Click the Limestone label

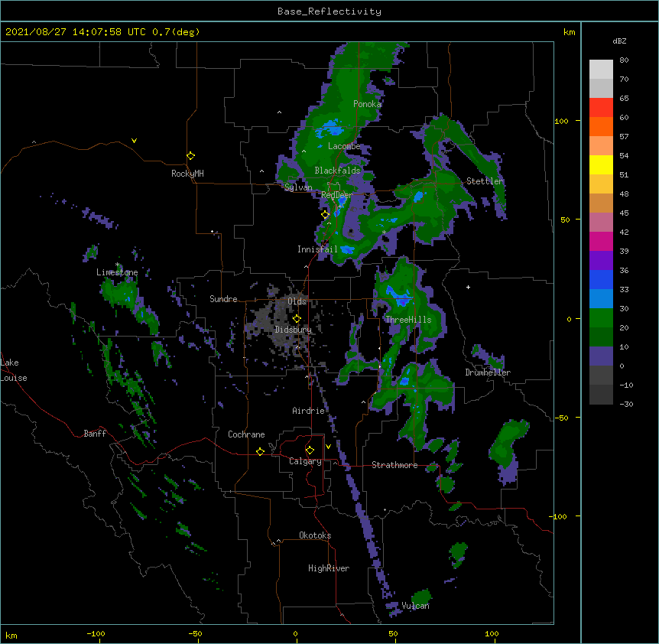pos(117,272)
